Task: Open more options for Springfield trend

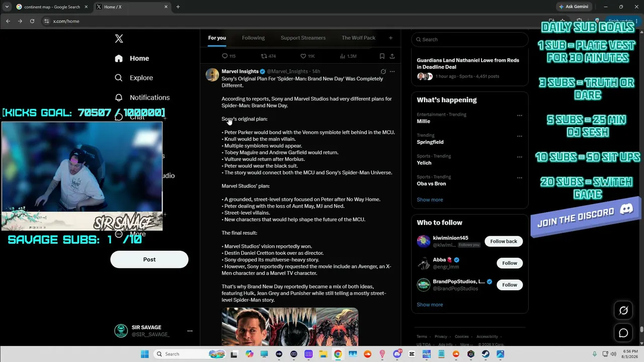Action: pyautogui.click(x=520, y=136)
